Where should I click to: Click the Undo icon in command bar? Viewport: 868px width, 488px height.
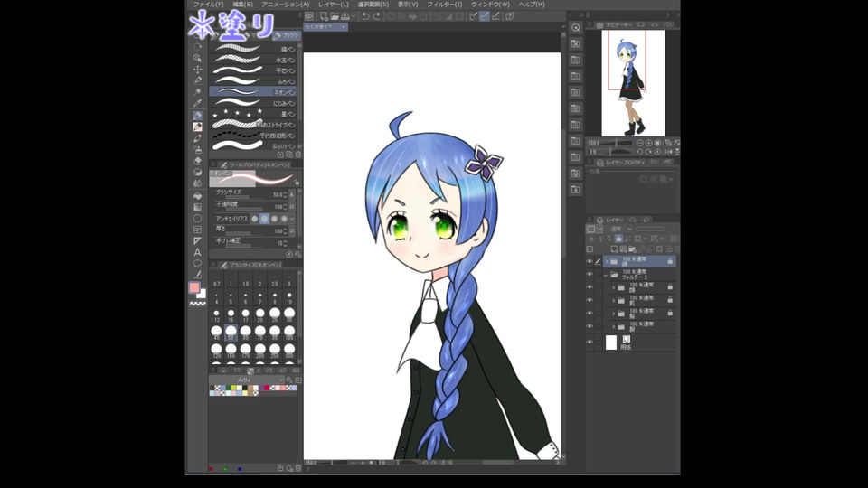pyautogui.click(x=365, y=16)
